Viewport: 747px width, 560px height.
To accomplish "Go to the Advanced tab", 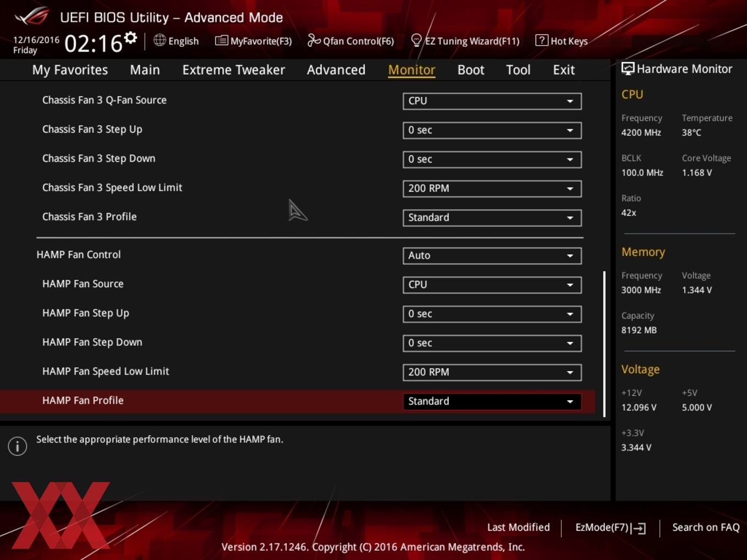I will pos(336,70).
